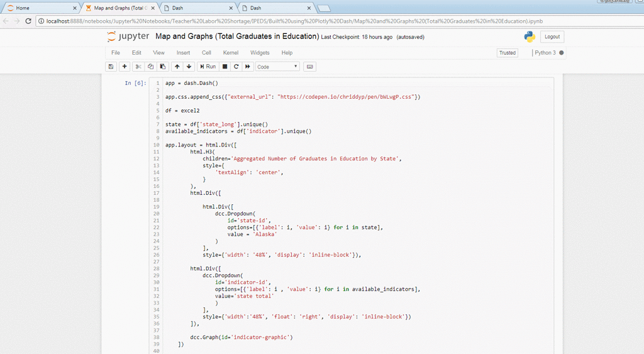Image resolution: width=644 pixels, height=354 pixels.
Task: Paste cells below icon
Action: coord(162,67)
